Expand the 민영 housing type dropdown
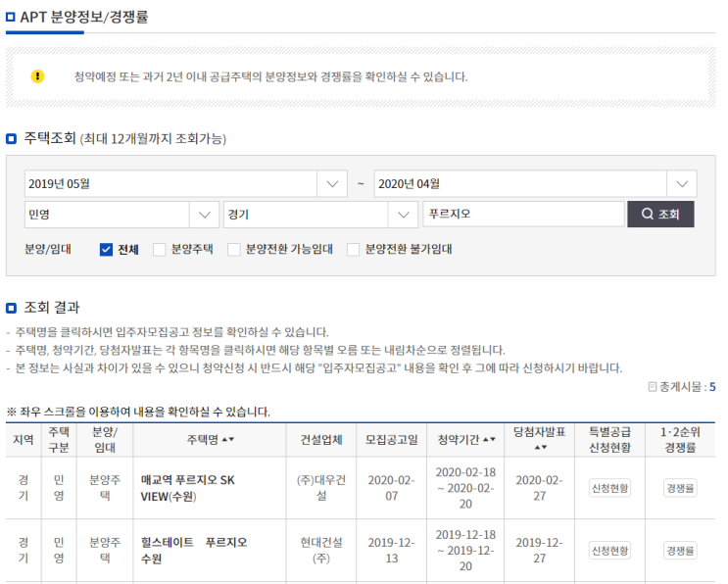The width and height of the screenshot is (728, 584). 121,215
